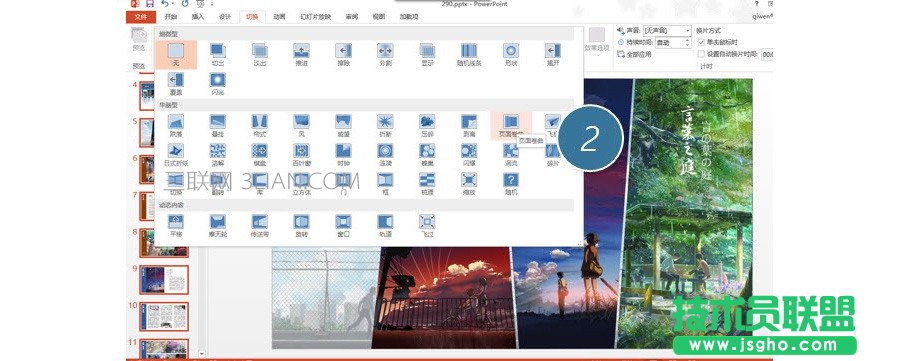Screen dimensions: 900x361
Task: Open the 动画 (Animations) ribbon tab
Action: (280, 17)
